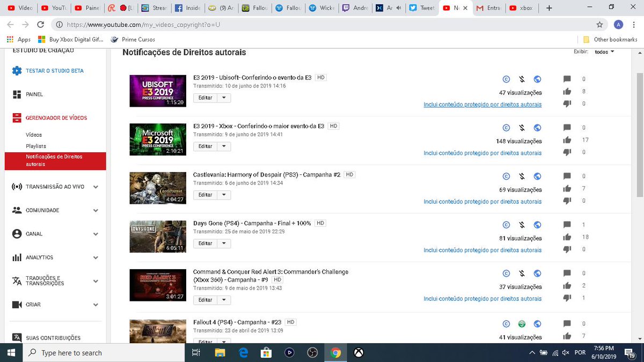Switch to the Tweet browser tab
The image size is (644, 362).
pyautogui.click(x=421, y=8)
